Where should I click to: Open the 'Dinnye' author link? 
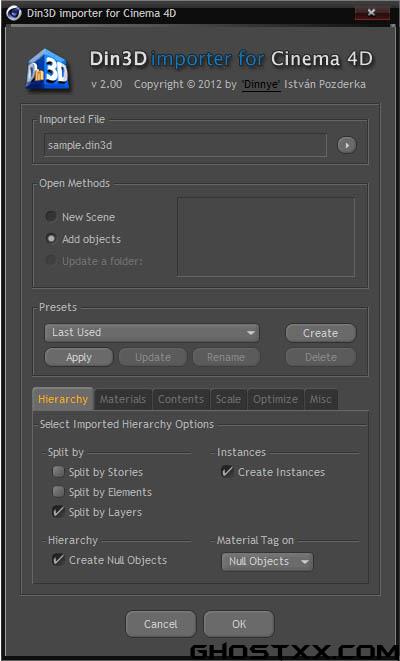(261, 84)
